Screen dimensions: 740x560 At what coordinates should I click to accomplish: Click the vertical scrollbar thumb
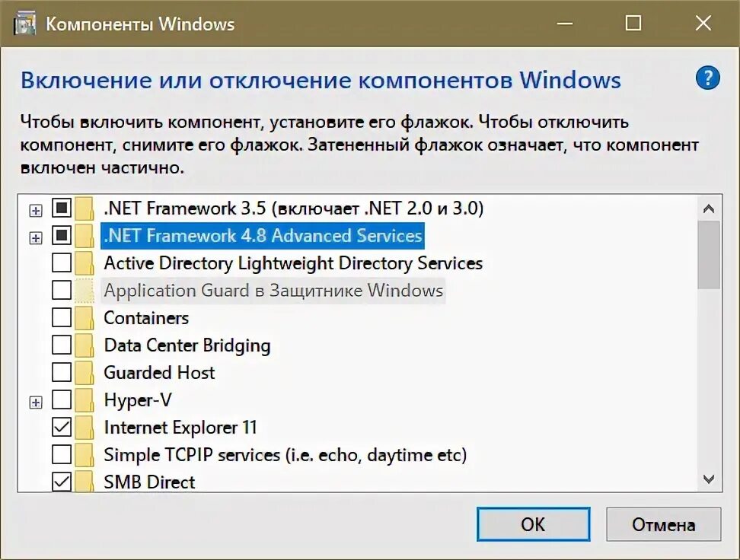point(709,255)
